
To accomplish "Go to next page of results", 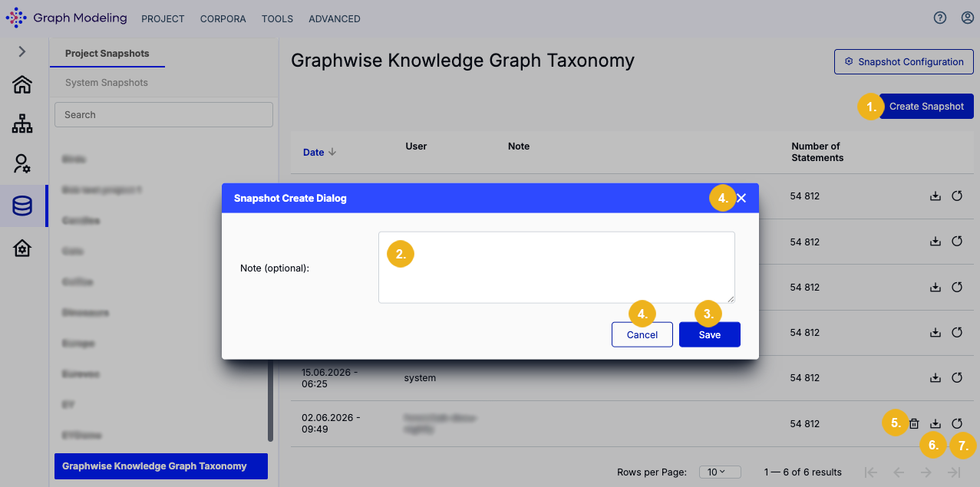I will point(926,472).
